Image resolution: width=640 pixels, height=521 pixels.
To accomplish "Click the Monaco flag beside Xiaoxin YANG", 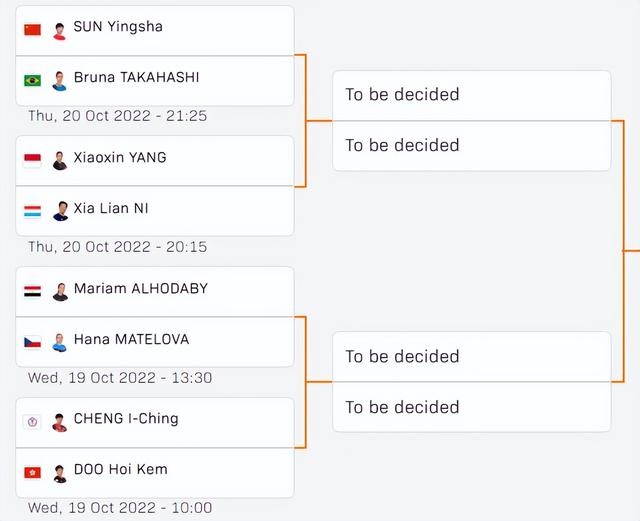I will (32, 160).
